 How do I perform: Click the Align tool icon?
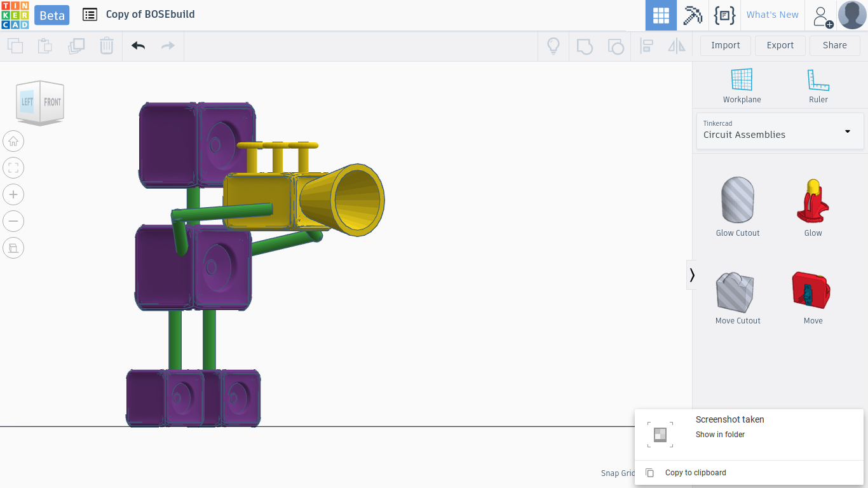point(647,46)
